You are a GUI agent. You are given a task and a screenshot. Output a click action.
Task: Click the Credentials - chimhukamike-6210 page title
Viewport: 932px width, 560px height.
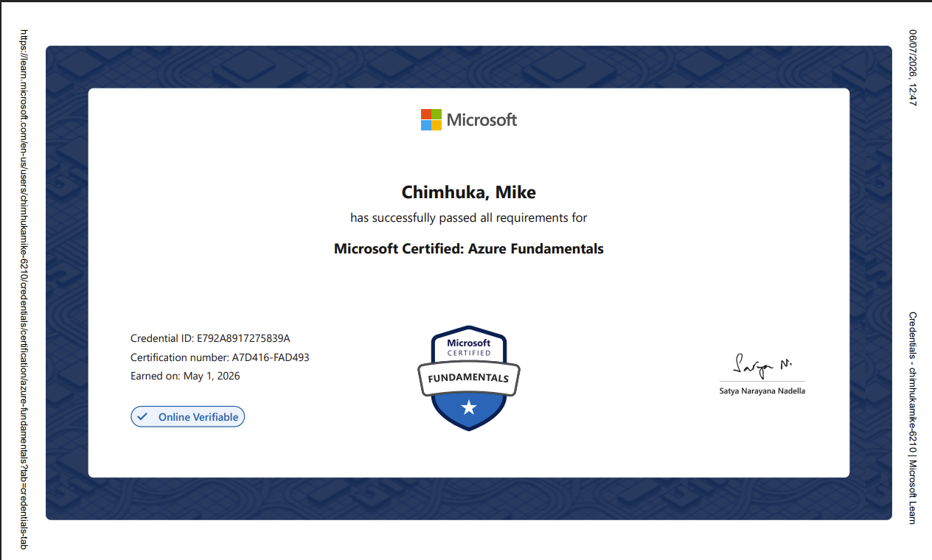[913, 418]
